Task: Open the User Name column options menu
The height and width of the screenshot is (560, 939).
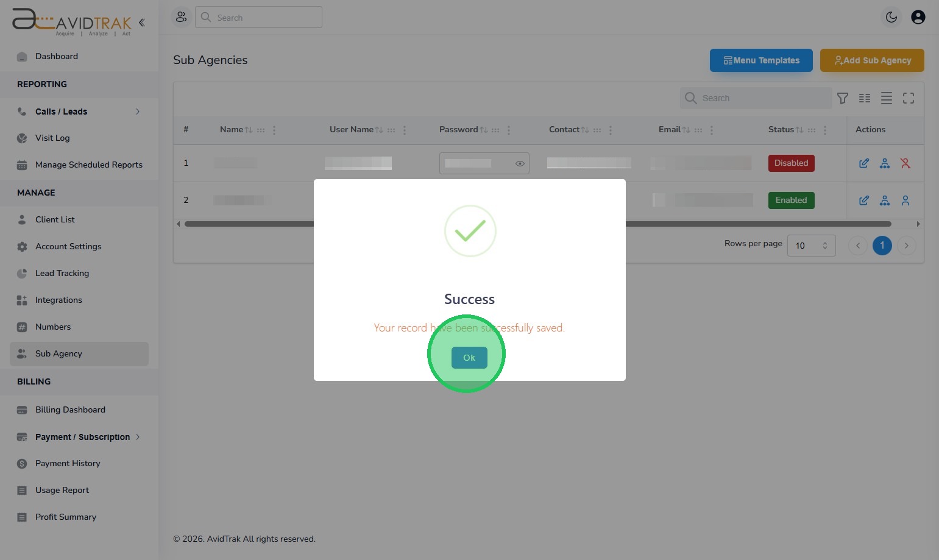Action: coord(405,130)
